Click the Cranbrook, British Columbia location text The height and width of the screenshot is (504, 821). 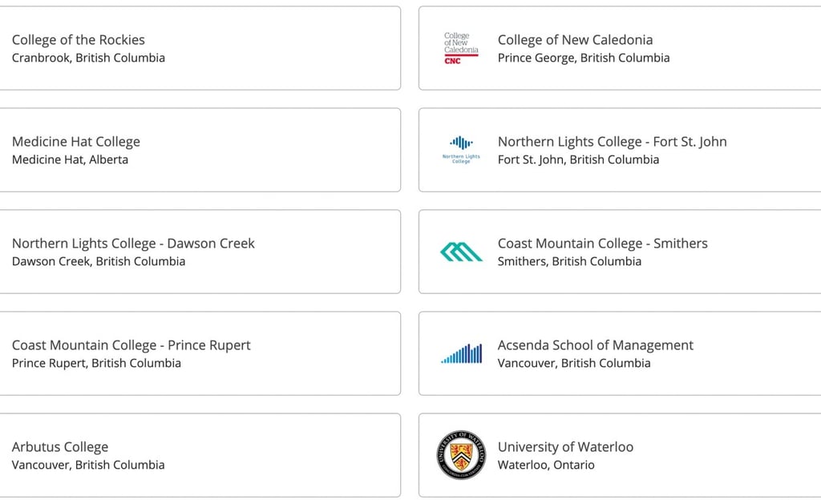(88, 58)
